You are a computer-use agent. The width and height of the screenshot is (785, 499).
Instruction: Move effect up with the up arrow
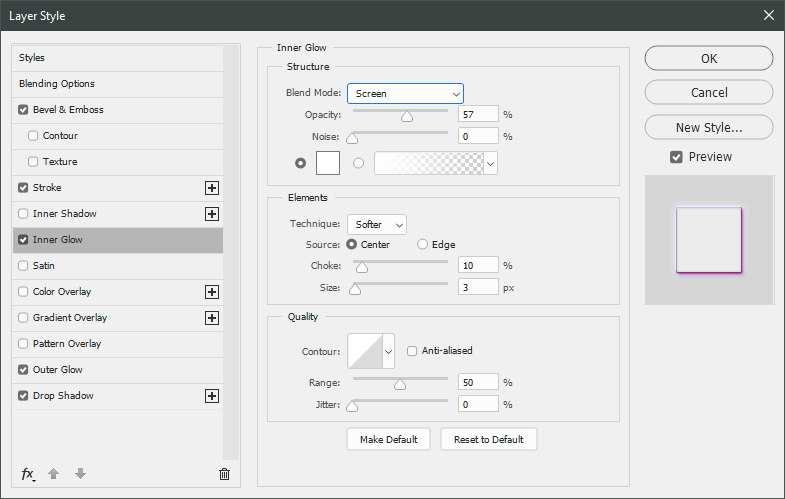pyautogui.click(x=54, y=474)
